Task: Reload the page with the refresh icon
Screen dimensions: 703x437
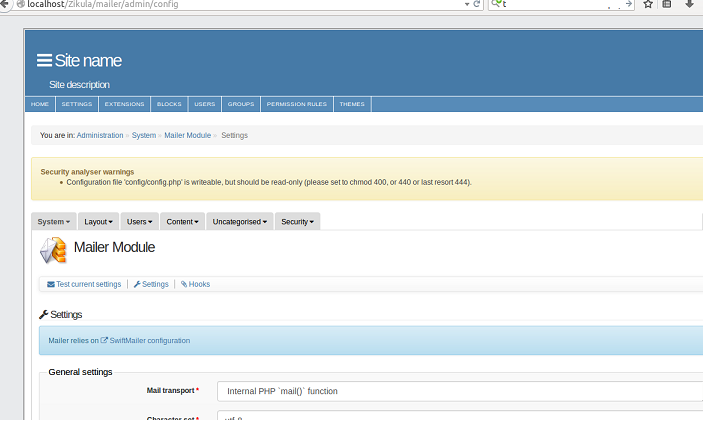Action: point(477,4)
